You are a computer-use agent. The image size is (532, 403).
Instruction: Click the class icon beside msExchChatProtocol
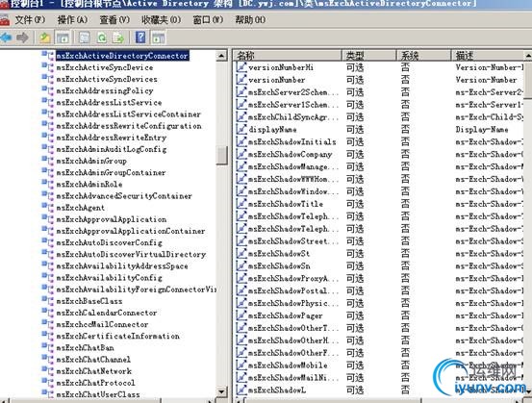tap(48, 383)
